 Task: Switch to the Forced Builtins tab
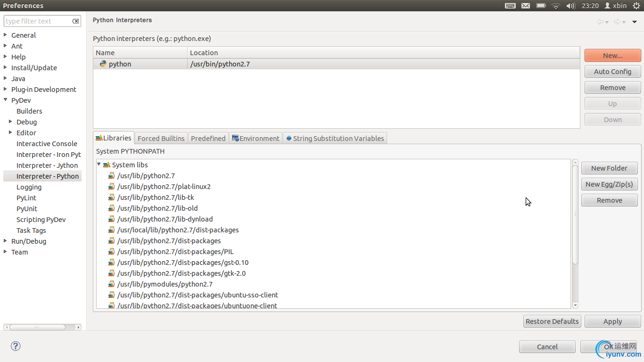tap(161, 139)
